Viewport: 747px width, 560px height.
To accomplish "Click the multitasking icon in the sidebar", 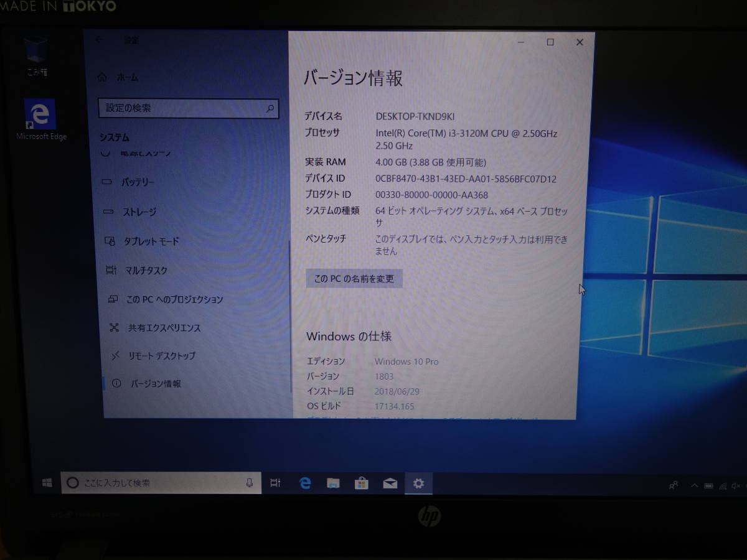I will point(111,270).
